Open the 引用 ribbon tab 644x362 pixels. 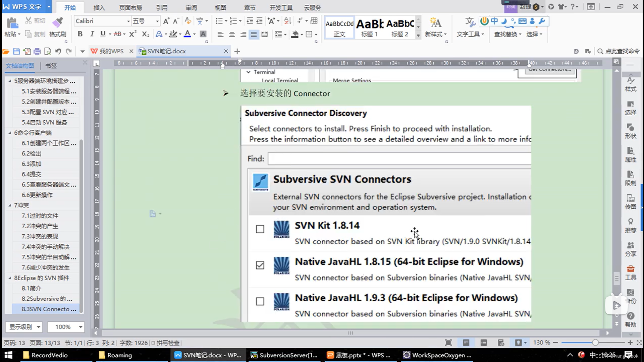pos(162,7)
